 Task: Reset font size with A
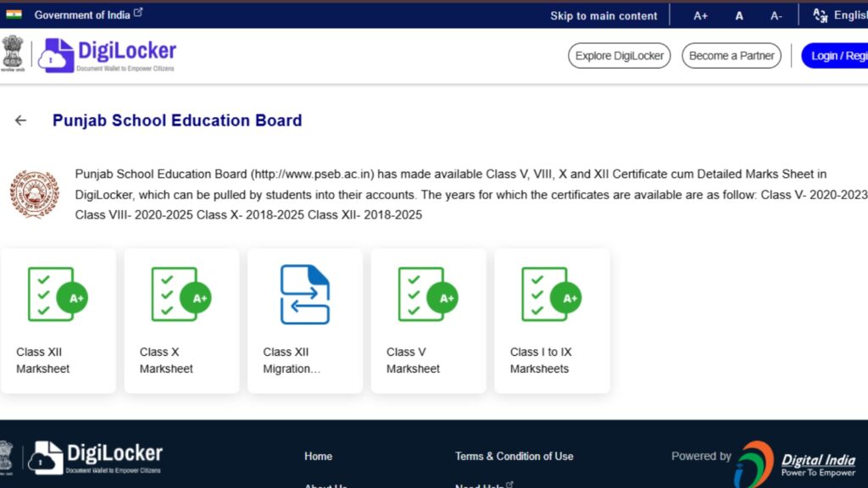coord(739,16)
